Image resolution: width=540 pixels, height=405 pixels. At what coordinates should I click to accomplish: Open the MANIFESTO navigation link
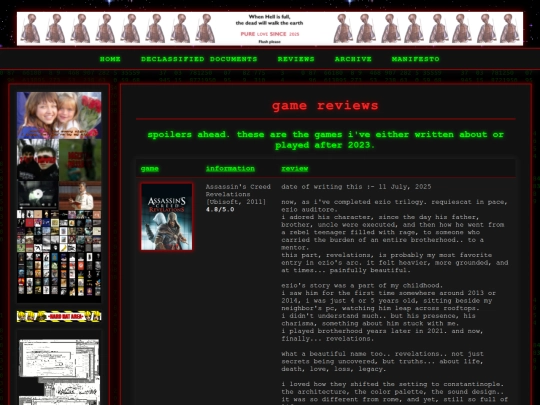pyautogui.click(x=415, y=59)
